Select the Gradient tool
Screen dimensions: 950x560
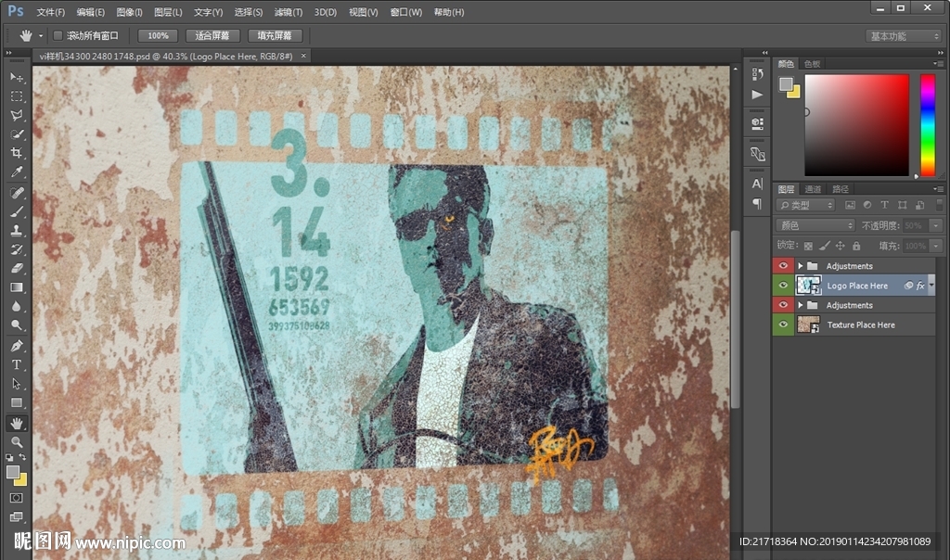tap(17, 287)
